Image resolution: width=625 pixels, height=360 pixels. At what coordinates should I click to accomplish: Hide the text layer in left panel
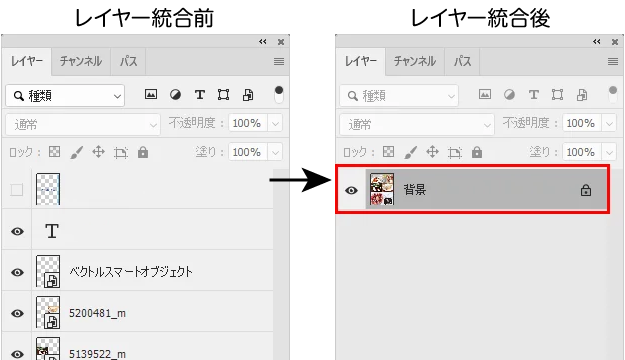(x=17, y=231)
